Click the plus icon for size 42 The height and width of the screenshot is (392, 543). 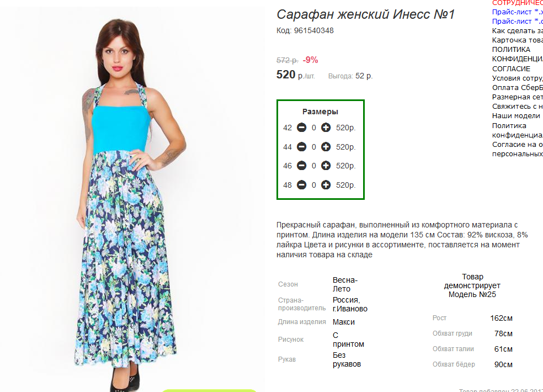click(326, 128)
